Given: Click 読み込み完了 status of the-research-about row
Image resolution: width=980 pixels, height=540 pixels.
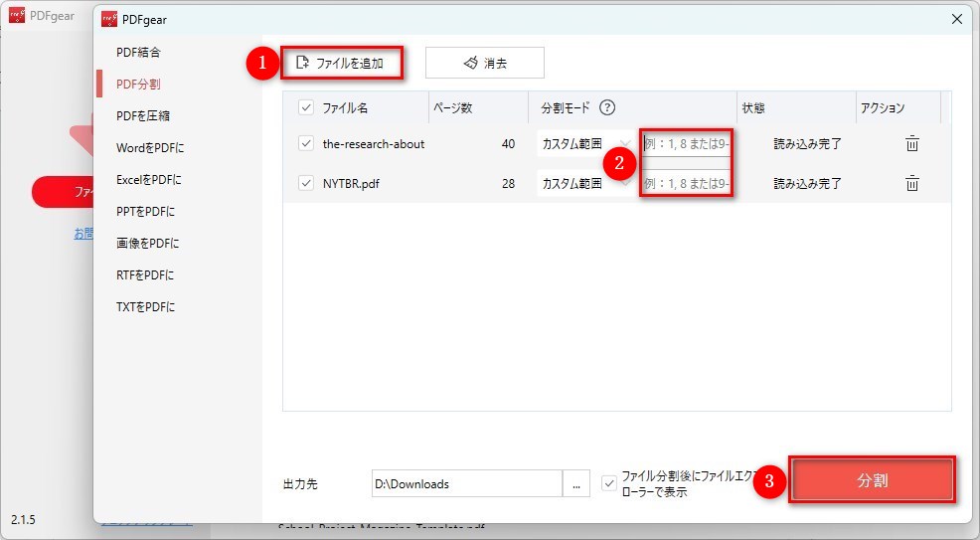Looking at the screenshot, I should point(807,144).
